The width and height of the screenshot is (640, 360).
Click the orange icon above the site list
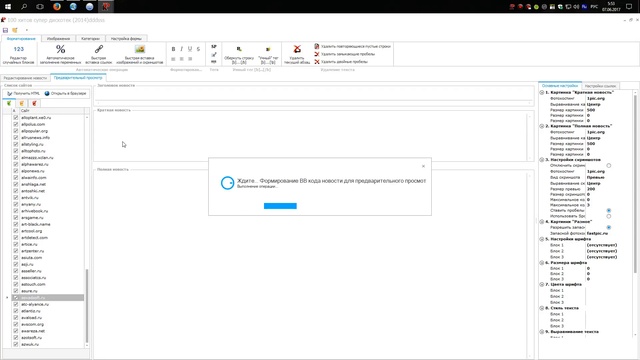(x=22, y=103)
